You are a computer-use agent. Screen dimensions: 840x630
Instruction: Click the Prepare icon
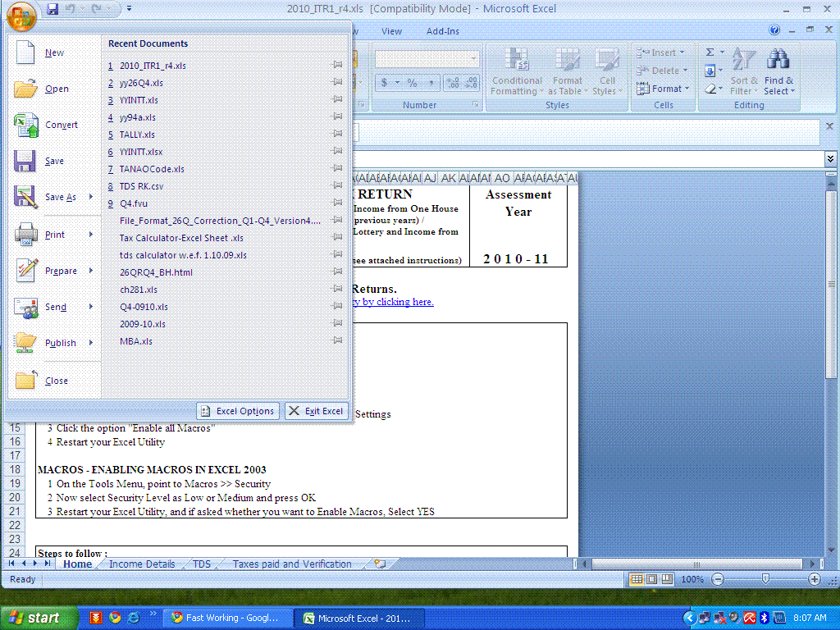click(26, 271)
